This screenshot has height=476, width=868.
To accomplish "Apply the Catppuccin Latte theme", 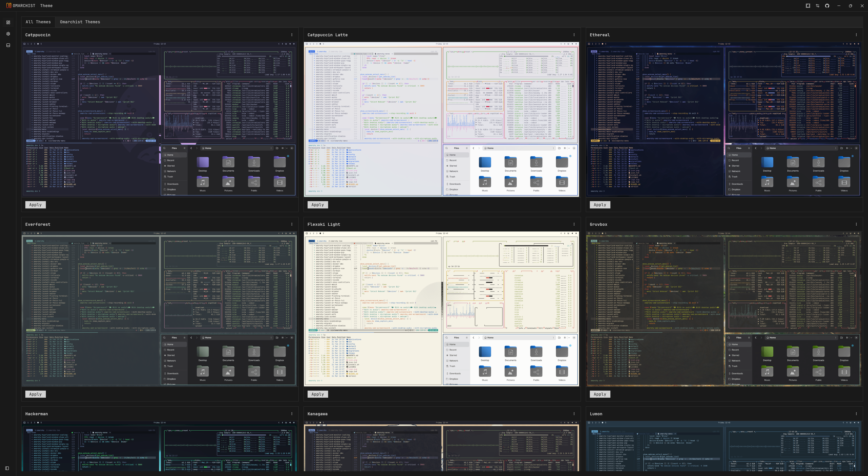I will tap(317, 205).
